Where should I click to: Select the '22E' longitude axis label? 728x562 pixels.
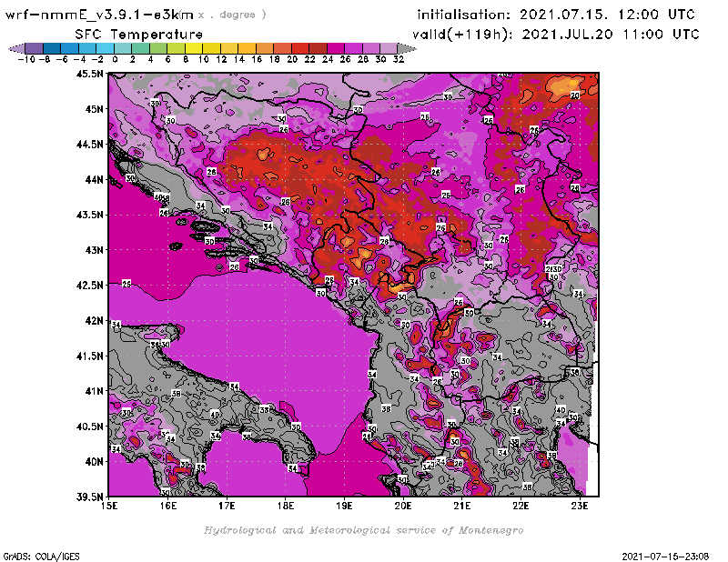(x=521, y=506)
